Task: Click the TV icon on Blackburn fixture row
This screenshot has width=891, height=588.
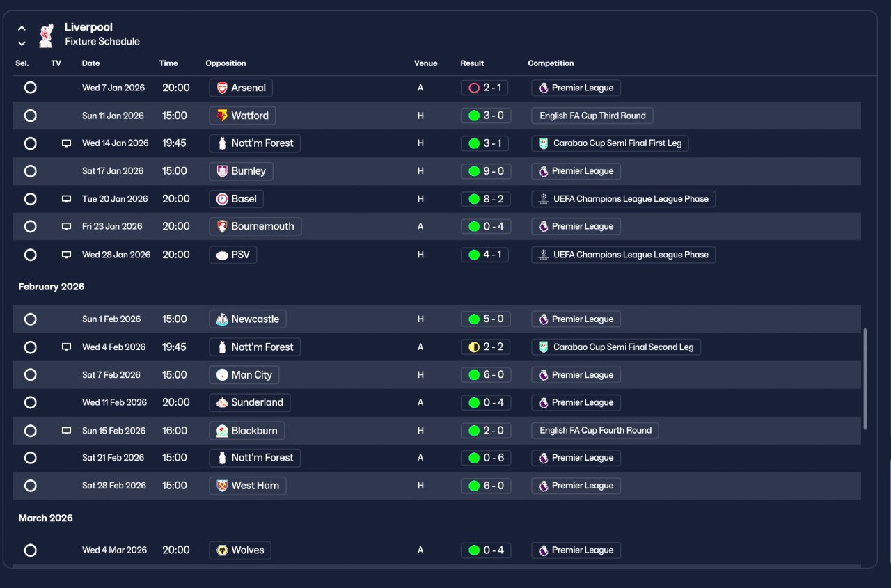Action: (67, 431)
